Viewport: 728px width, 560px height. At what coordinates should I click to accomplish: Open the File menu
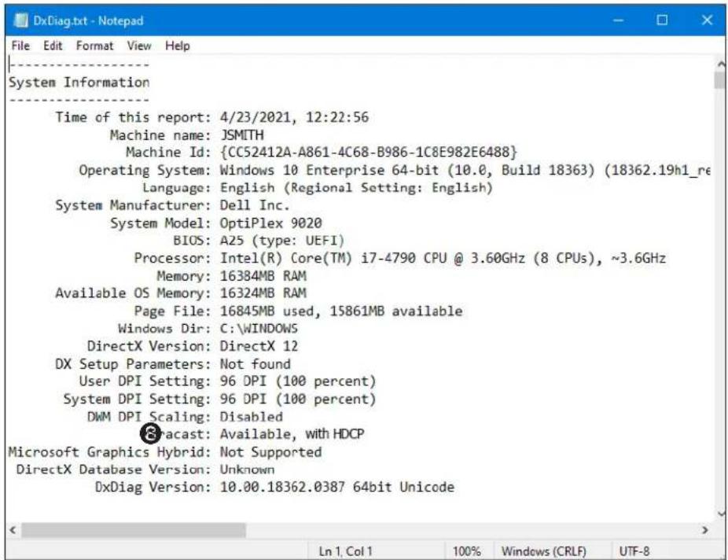tap(20, 46)
